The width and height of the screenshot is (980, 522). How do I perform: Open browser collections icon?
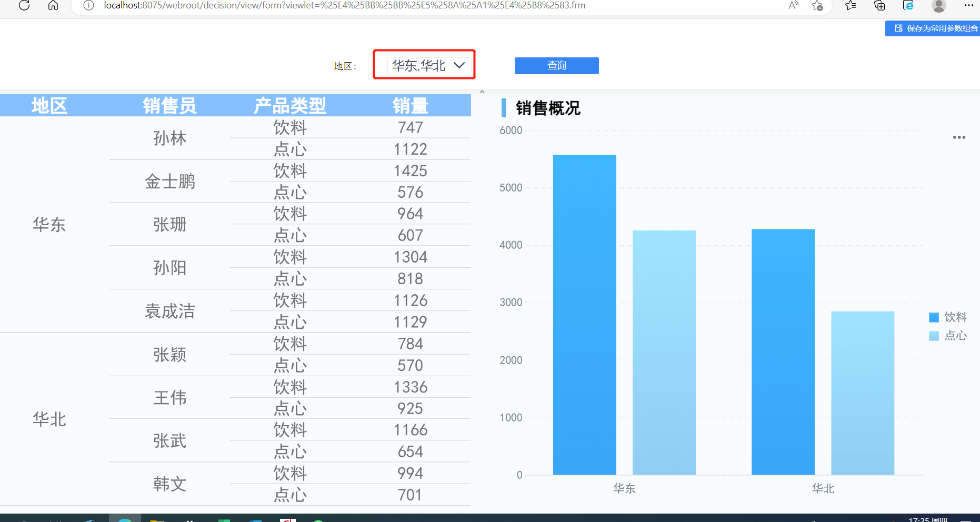pyautogui.click(x=879, y=6)
